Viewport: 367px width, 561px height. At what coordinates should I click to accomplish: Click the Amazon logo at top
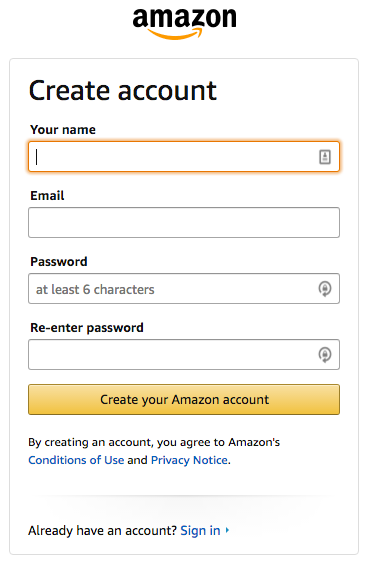[x=184, y=24]
